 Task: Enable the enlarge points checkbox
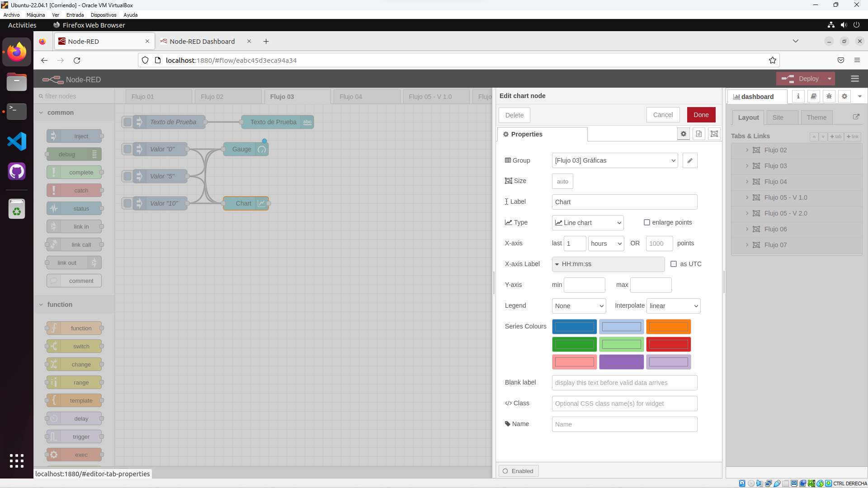click(x=647, y=222)
